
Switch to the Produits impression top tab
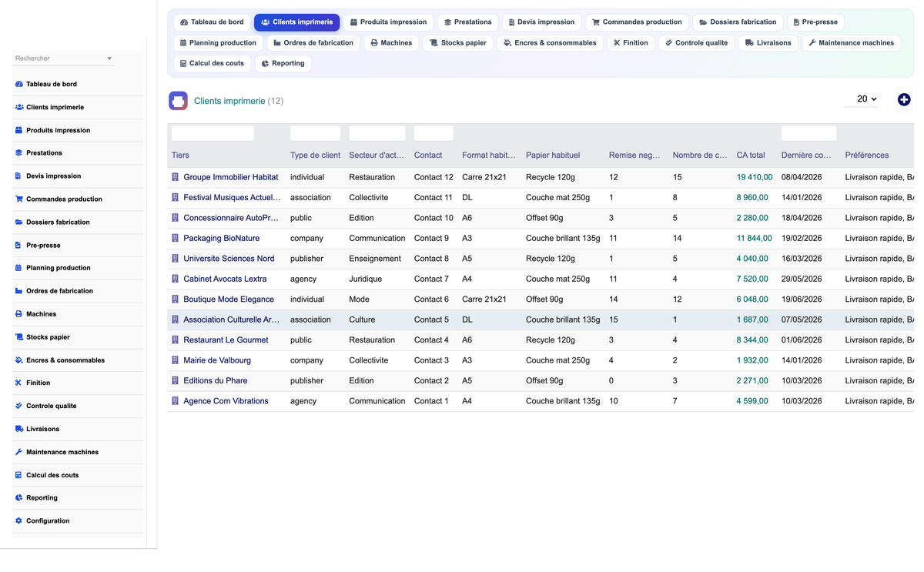click(388, 22)
